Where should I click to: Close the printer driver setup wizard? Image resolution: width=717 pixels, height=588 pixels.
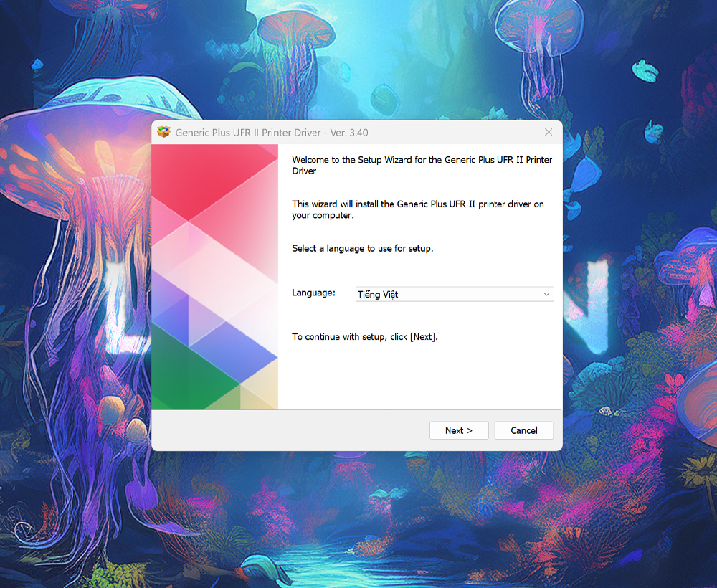(x=549, y=133)
